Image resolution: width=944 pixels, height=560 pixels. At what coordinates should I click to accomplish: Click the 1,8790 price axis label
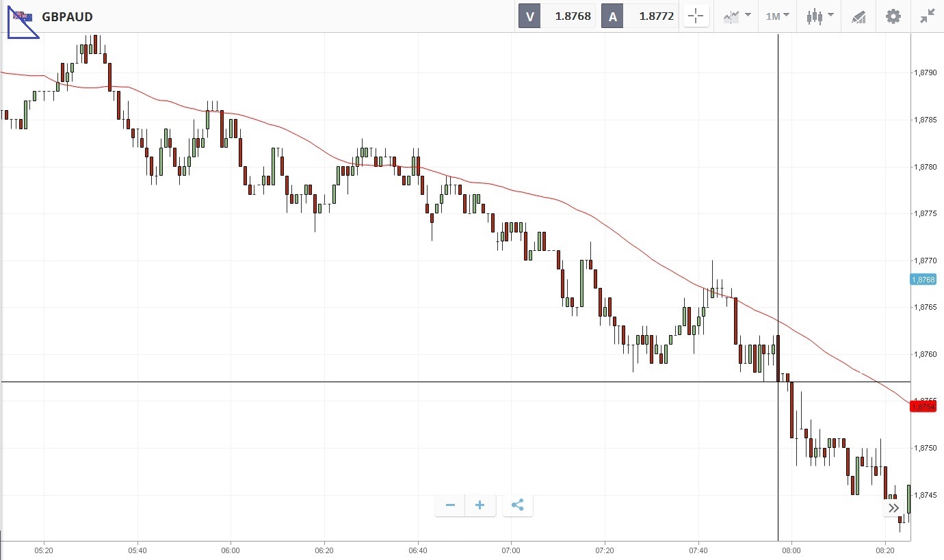[x=925, y=72]
